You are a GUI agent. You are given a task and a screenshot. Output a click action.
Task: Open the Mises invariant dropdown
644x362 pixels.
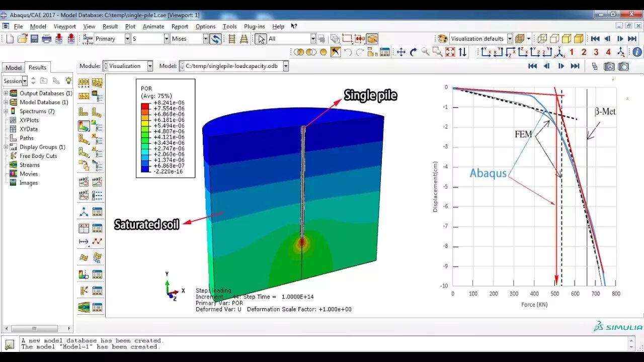pos(205,39)
